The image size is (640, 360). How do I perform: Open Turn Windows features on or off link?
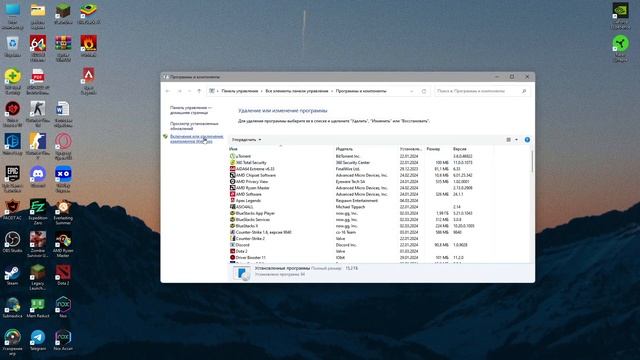196,139
